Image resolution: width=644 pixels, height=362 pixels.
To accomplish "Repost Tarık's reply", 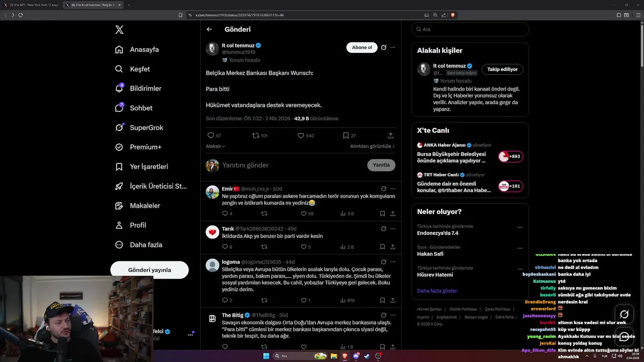I will (264, 247).
